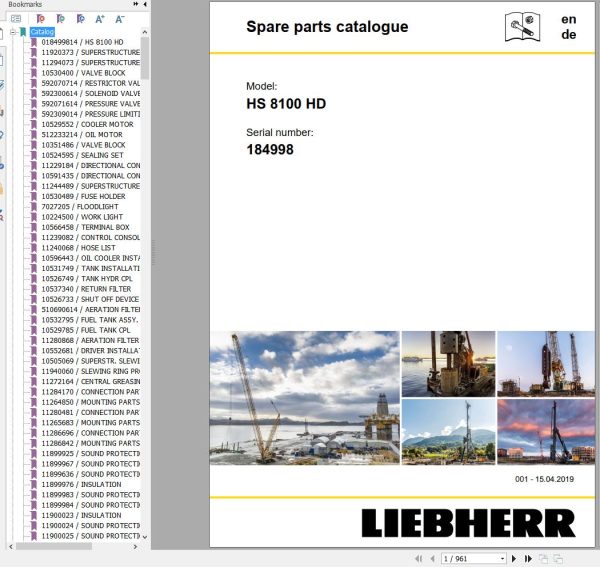This screenshot has width=600, height=567.
Task: Open bookmark 10526749 / TANK HYDR CPL
Action: click(x=87, y=279)
